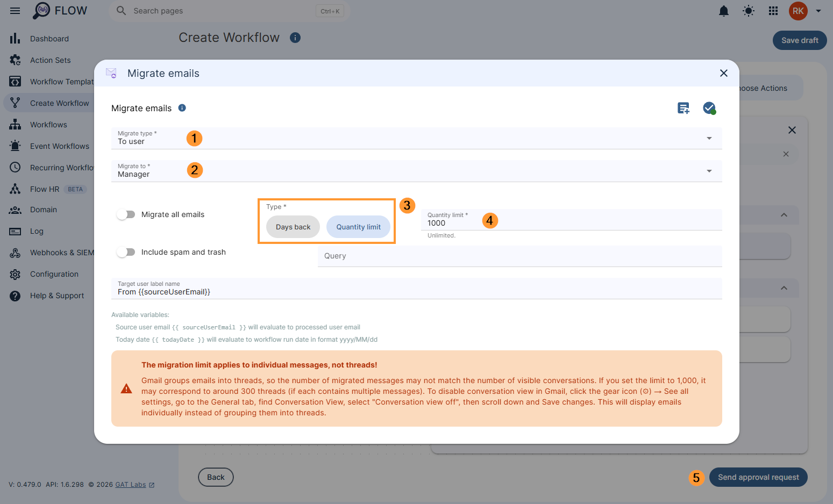Open the Migrate to Manager dropdown
The height and width of the screenshot is (504, 833).
click(x=417, y=171)
